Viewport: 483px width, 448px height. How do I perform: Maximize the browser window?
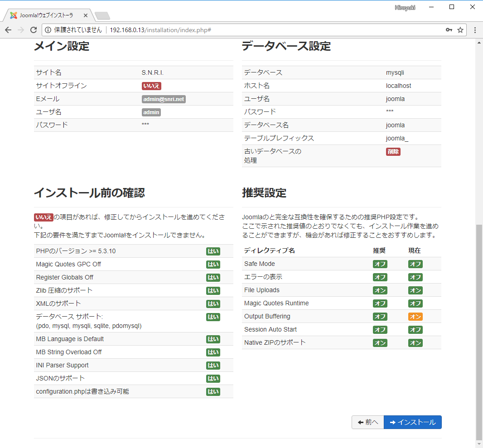tap(452, 7)
